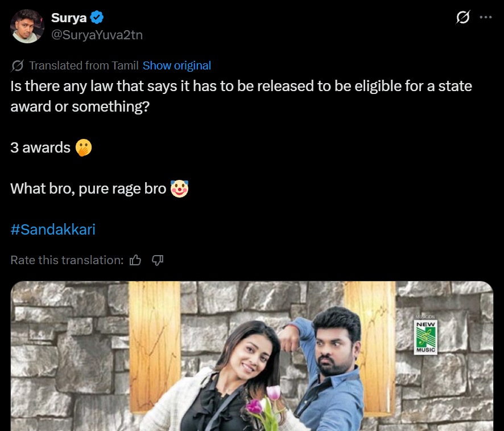Click the "Translated from Tamil" label

[84, 65]
